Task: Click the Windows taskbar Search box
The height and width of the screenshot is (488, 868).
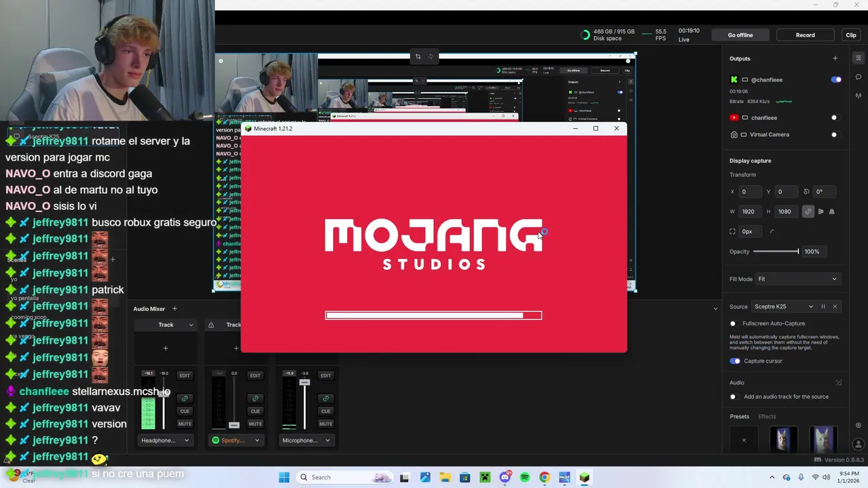Action: (346, 477)
